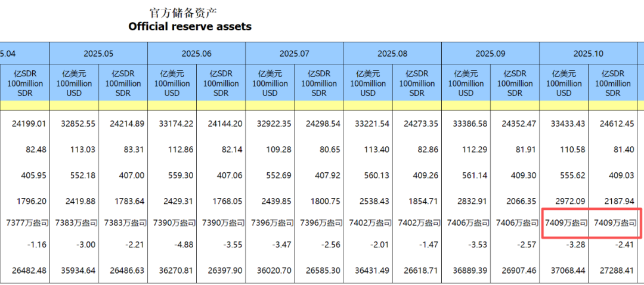The width and height of the screenshot is (644, 285).
Task: Select cell with value 24199.01
Action: [x=30, y=123]
